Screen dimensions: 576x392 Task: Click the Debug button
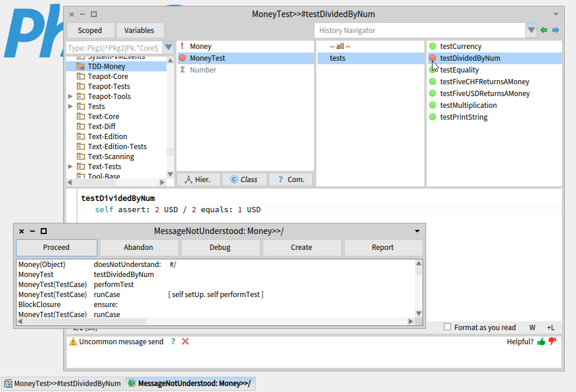coord(220,248)
